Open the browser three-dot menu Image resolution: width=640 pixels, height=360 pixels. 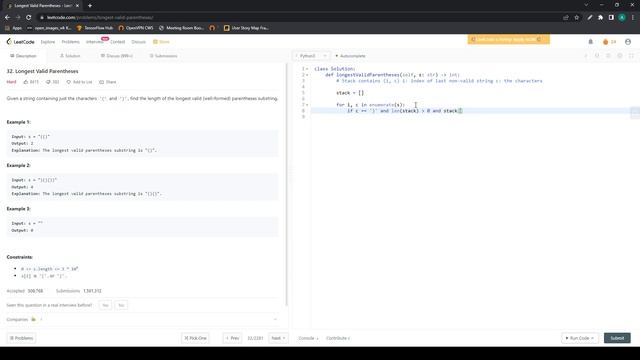click(x=633, y=18)
